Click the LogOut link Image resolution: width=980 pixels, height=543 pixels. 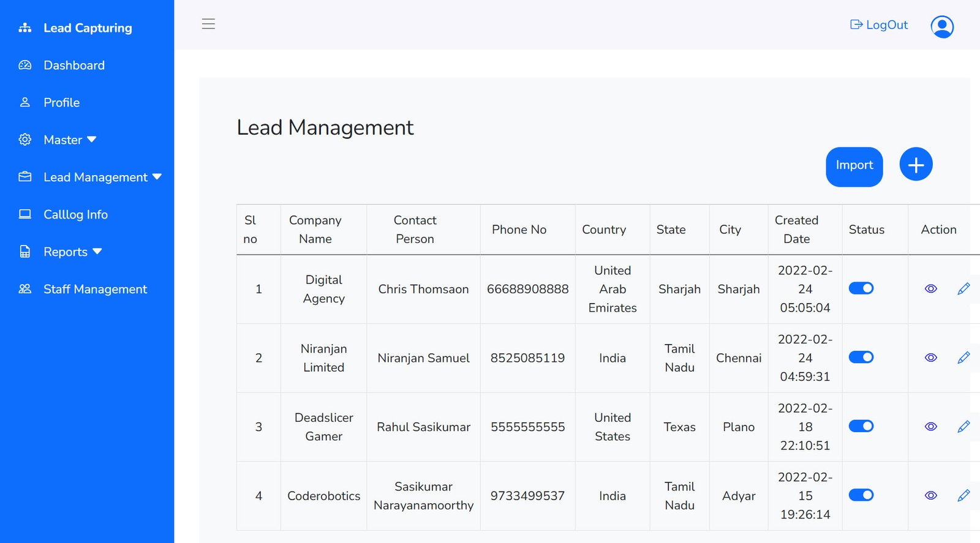879,24
